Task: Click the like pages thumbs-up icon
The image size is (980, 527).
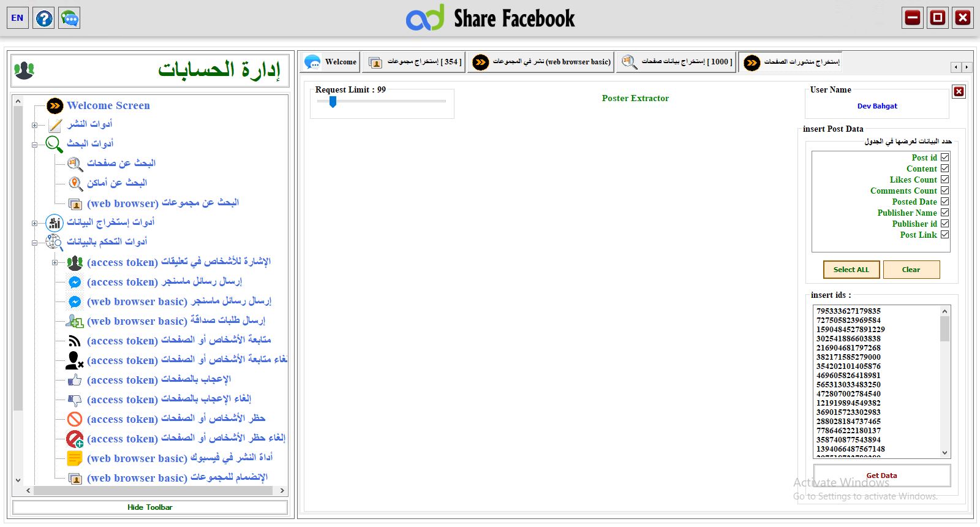Action: point(75,380)
